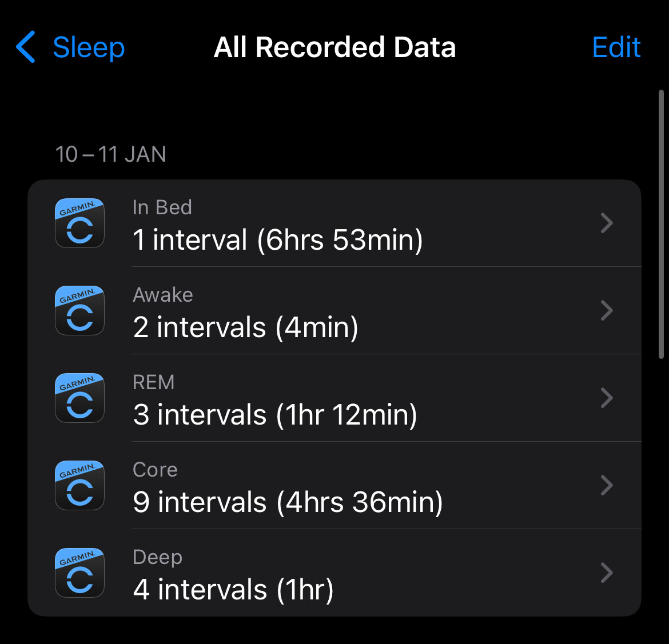Viewport: 669px width, 644px height.
Task: Expand the Core row chevron
Action: (x=607, y=485)
